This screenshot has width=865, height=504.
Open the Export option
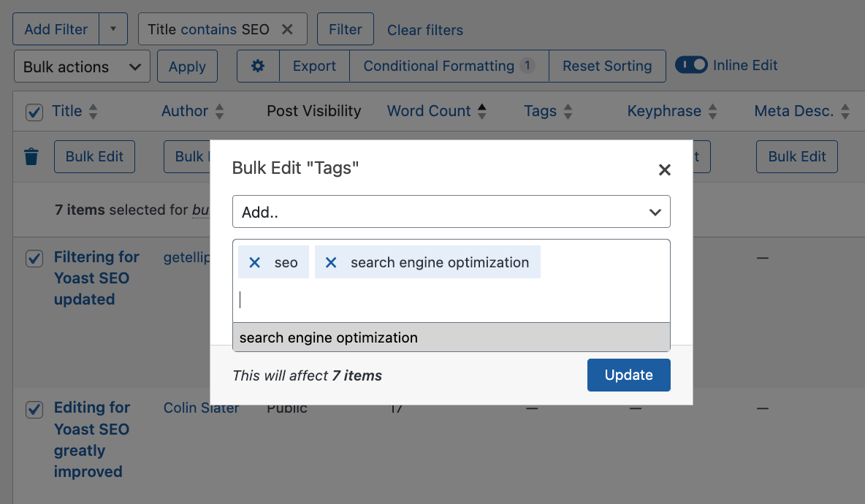tap(314, 66)
